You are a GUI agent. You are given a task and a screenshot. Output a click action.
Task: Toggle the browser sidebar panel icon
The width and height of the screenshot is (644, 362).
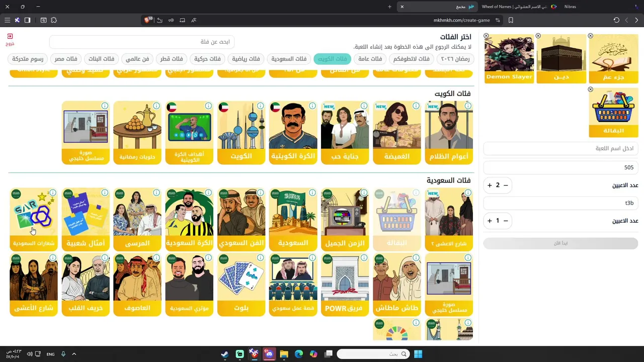coord(27,20)
